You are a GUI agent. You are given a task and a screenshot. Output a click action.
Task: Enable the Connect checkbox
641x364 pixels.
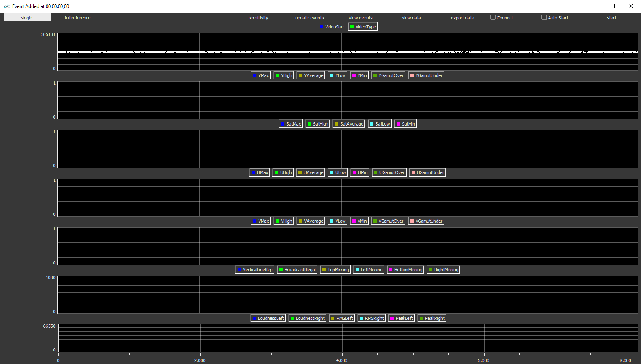502,17
